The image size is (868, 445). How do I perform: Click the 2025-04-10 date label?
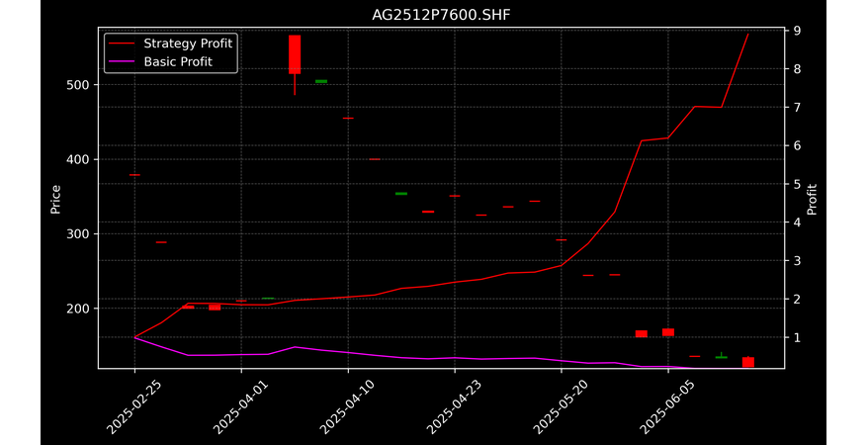click(x=347, y=405)
